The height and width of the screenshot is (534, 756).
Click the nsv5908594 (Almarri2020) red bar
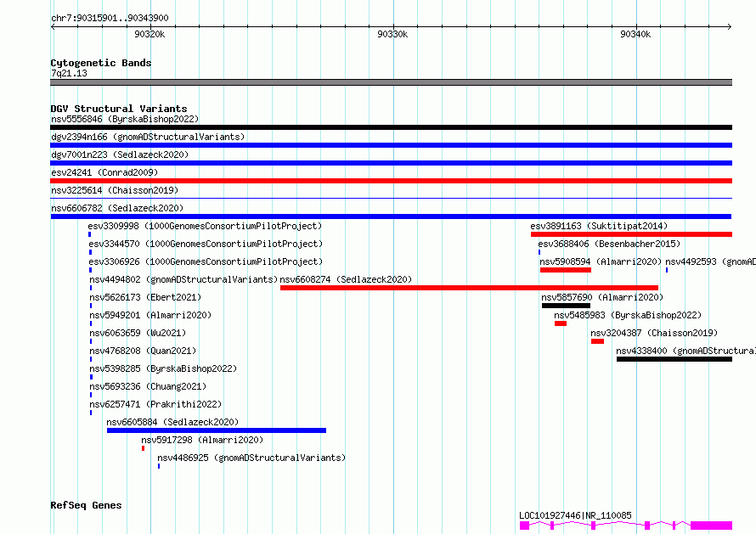click(x=566, y=270)
